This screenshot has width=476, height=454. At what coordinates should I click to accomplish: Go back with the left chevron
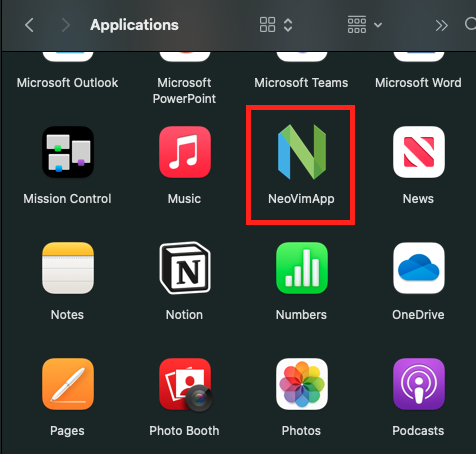pos(29,25)
